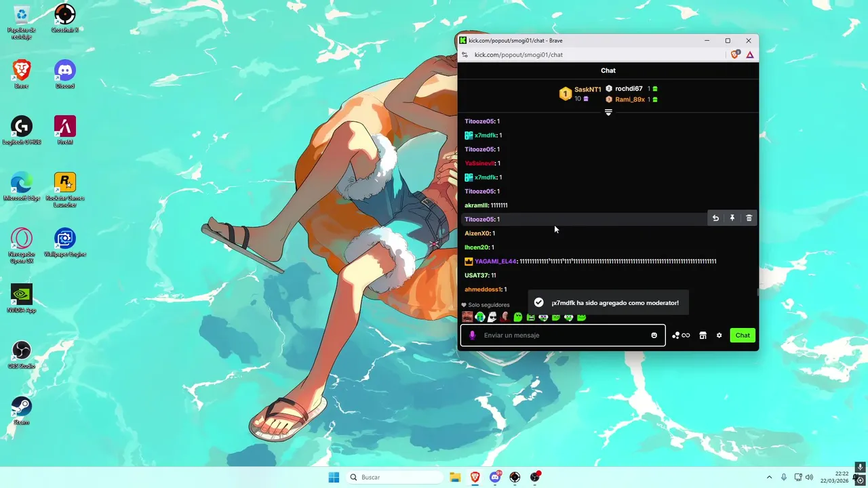Click the Enviar un mensaje input field
The width and height of the screenshot is (868, 488).
tap(563, 335)
